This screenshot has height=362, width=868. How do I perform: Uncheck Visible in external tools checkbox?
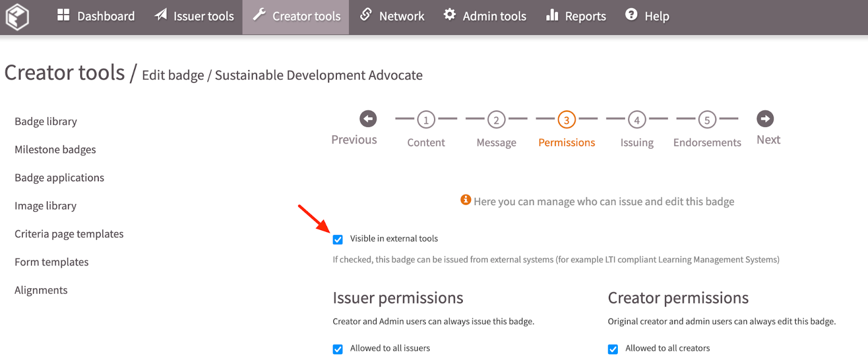point(338,239)
